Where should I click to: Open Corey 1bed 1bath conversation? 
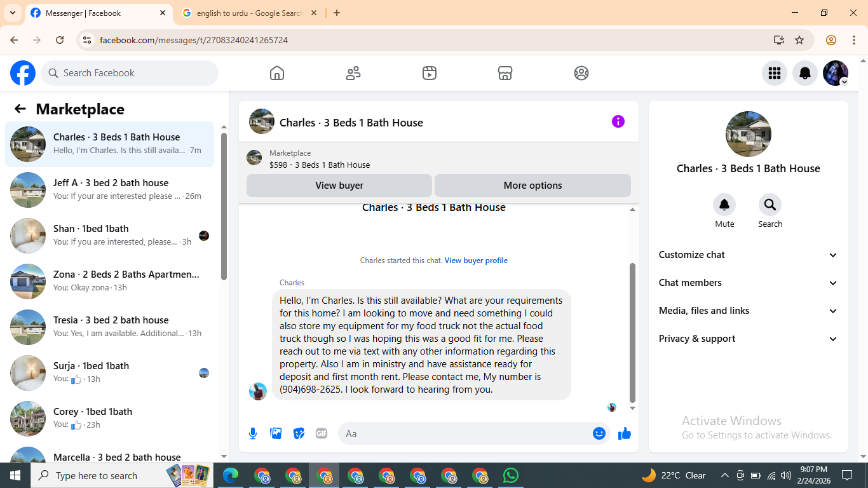pos(109,419)
